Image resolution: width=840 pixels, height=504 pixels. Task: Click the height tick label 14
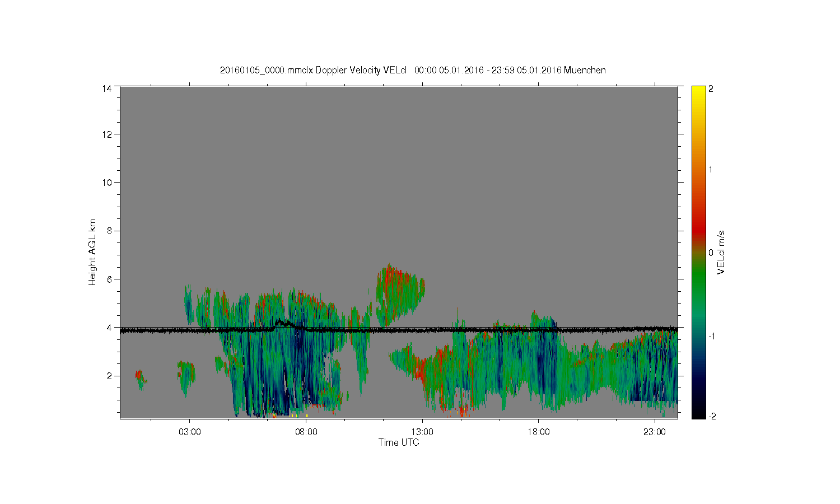tap(108, 88)
